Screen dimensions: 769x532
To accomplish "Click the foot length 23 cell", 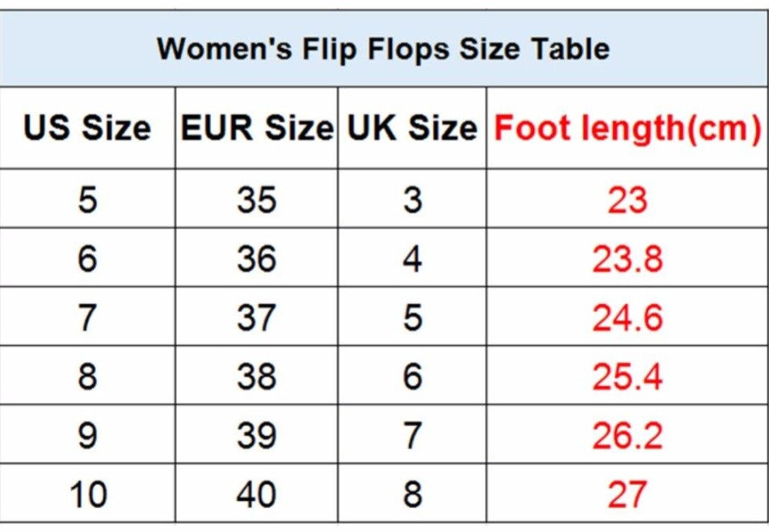I will [627, 200].
